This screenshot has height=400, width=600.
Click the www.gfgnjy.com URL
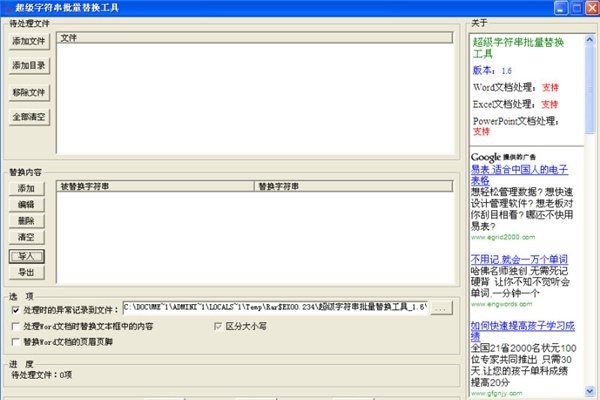pyautogui.click(x=496, y=393)
